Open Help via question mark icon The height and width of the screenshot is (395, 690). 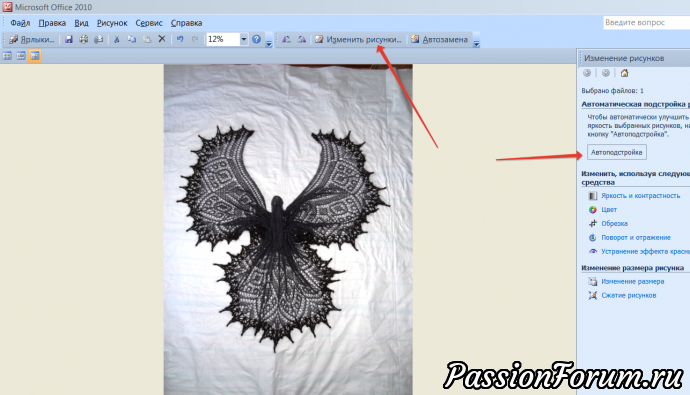pyautogui.click(x=257, y=39)
